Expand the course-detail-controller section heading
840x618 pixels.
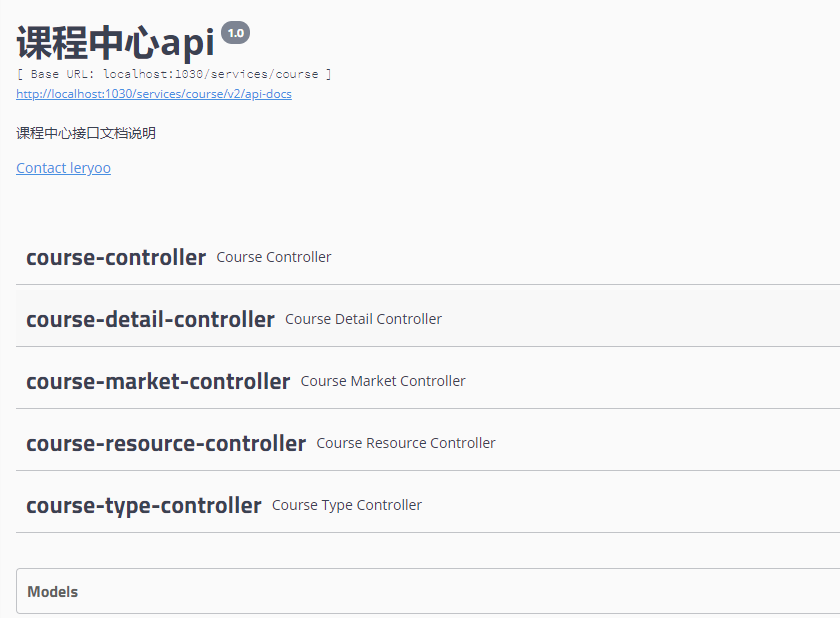[x=150, y=319]
